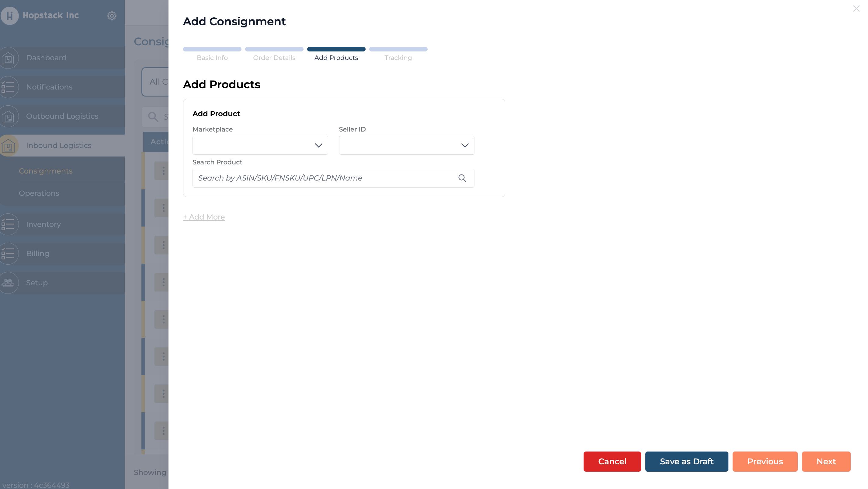868x489 pixels.
Task: Click the + Add More link
Action: (204, 217)
